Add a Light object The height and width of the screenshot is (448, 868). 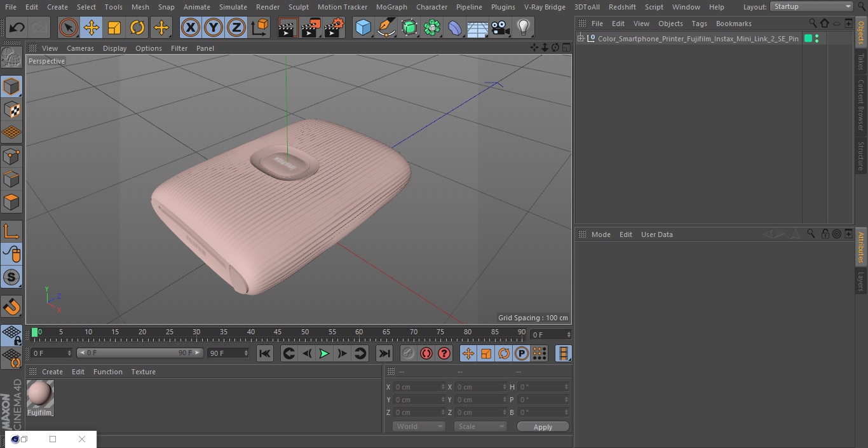pyautogui.click(x=523, y=27)
